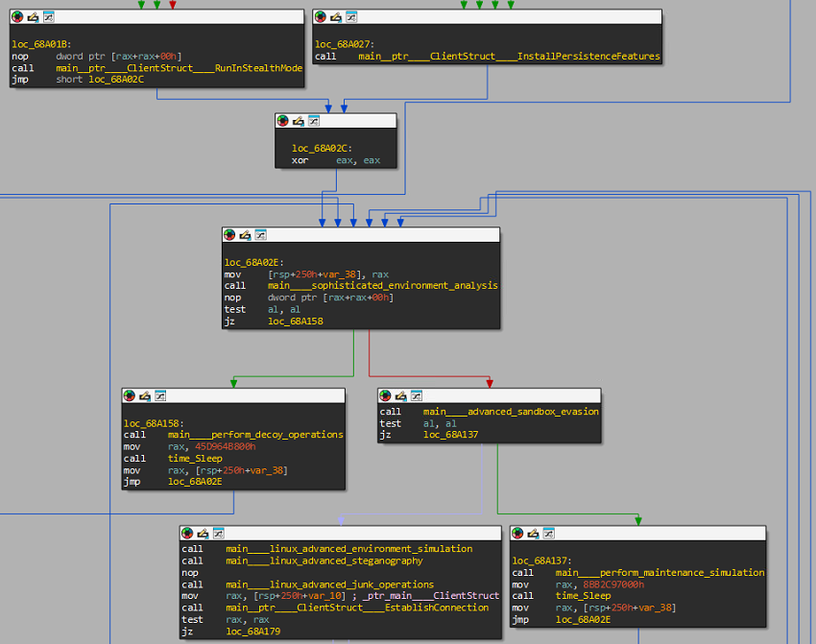
Task: Click constant 8BB2C97000h
Action: [613, 584]
